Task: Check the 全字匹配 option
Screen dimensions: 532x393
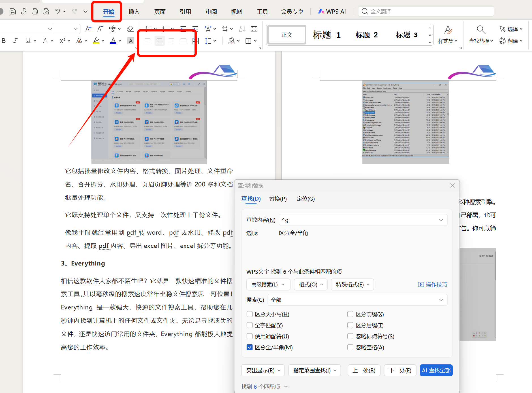Action: (x=249, y=325)
